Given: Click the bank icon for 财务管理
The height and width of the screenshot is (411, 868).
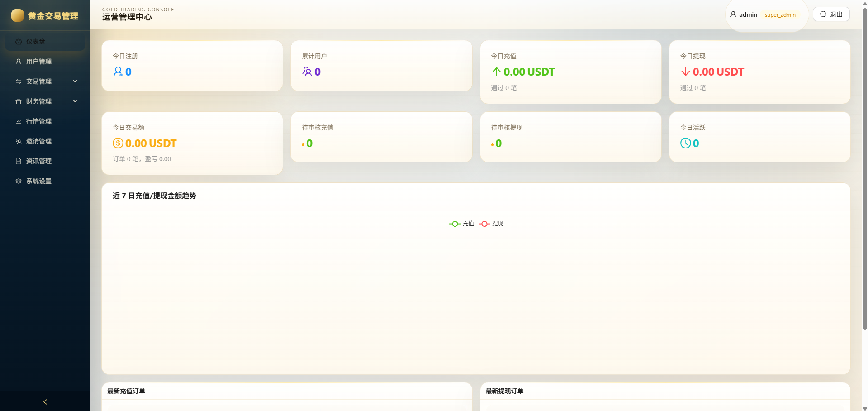Looking at the screenshot, I should pos(19,101).
